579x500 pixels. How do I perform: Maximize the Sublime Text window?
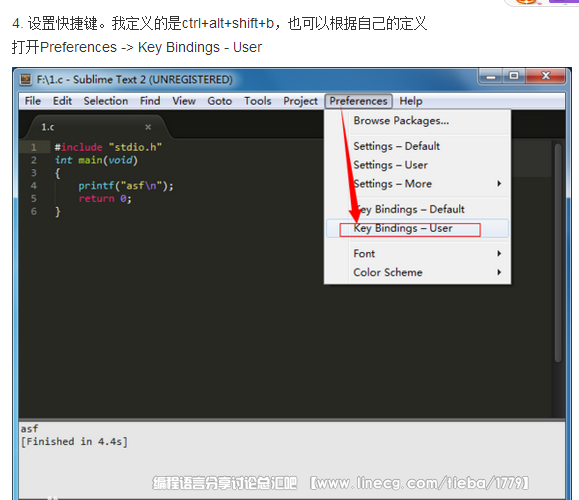coord(514,76)
